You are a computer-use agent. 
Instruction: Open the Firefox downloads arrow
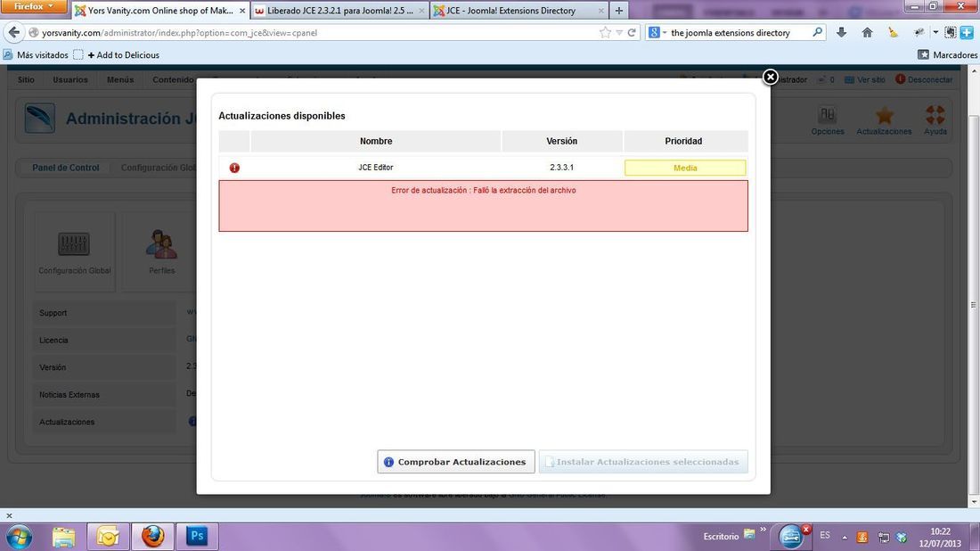pos(841,32)
